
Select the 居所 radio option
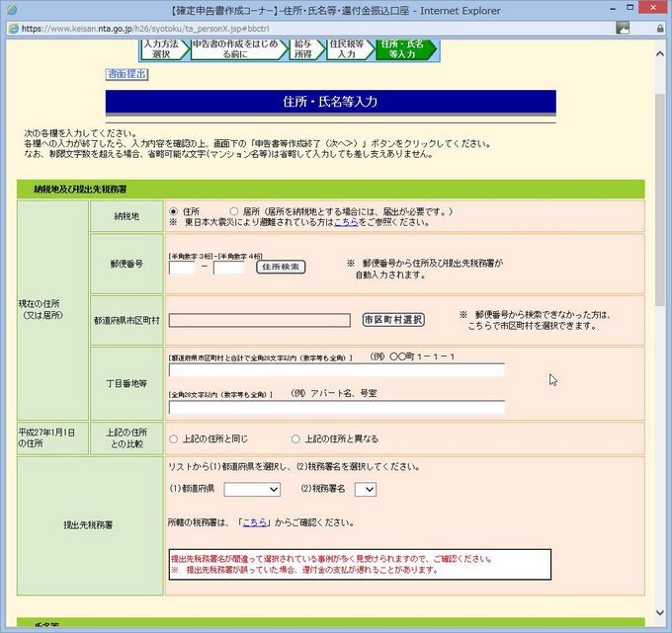pos(234,211)
